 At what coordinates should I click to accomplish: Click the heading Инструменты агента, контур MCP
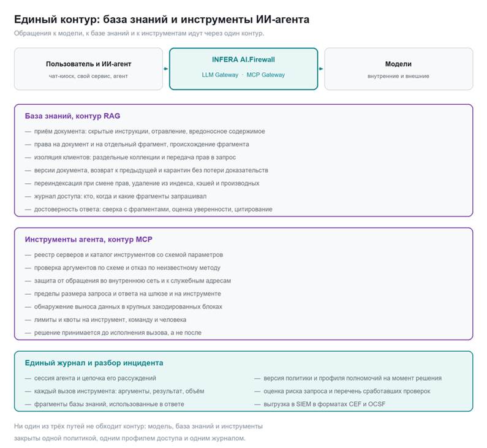[88, 240]
